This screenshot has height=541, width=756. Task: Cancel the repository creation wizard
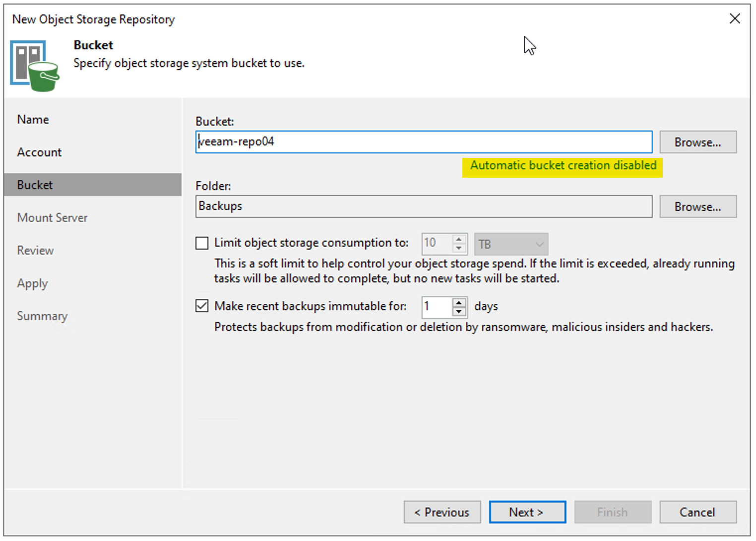(698, 512)
